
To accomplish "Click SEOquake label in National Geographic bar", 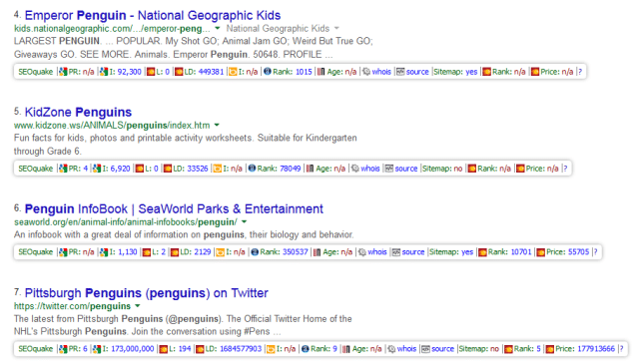I will point(36,72).
